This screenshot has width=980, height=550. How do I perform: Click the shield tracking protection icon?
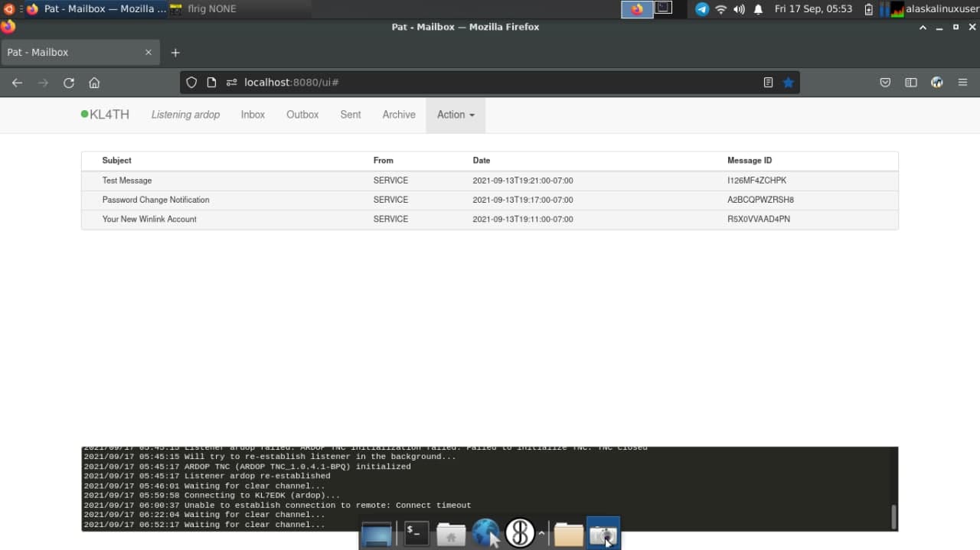192,83
